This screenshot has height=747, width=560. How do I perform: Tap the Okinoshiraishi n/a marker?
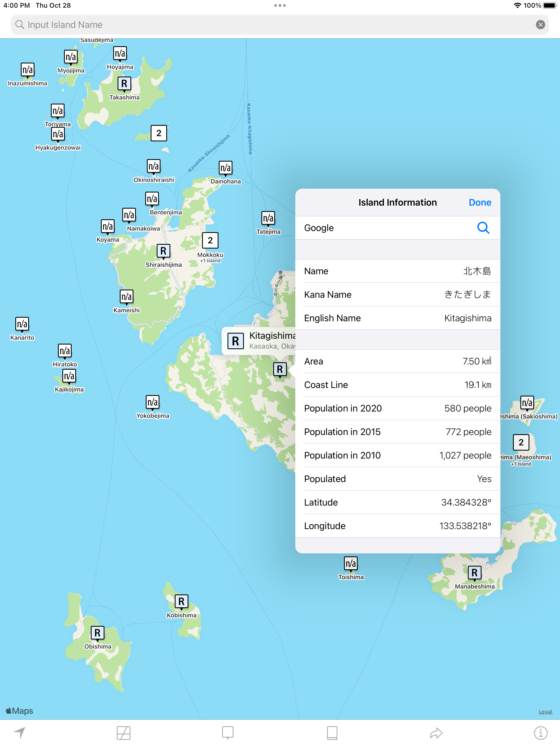tap(154, 166)
